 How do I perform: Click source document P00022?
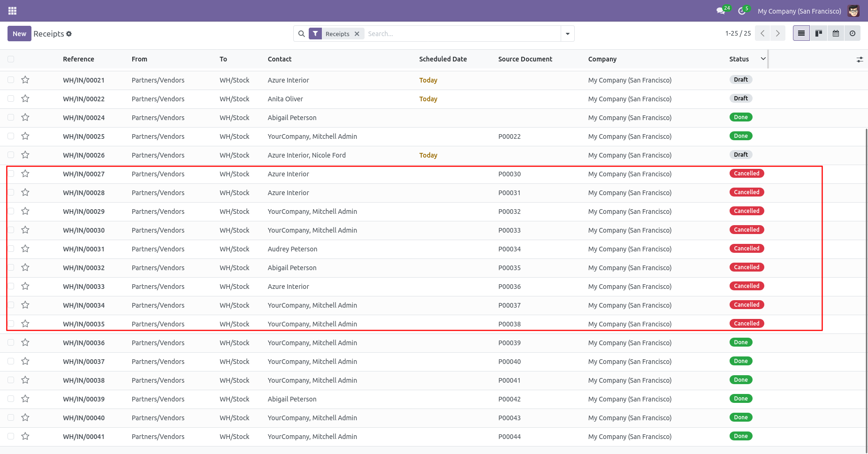click(510, 136)
